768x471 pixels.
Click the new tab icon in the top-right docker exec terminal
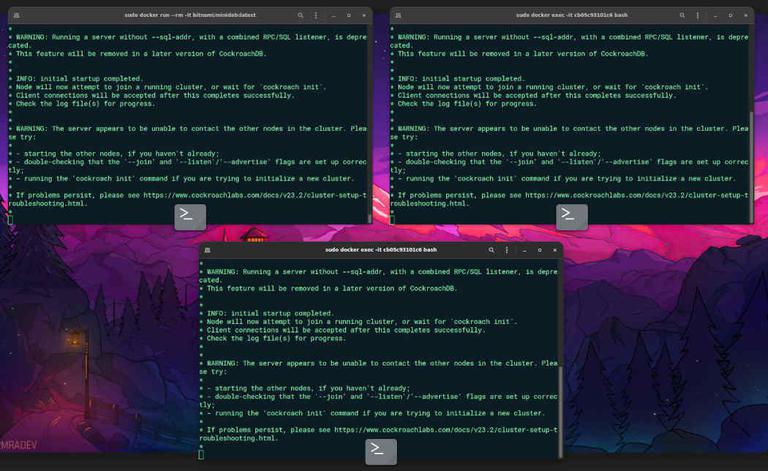point(398,15)
